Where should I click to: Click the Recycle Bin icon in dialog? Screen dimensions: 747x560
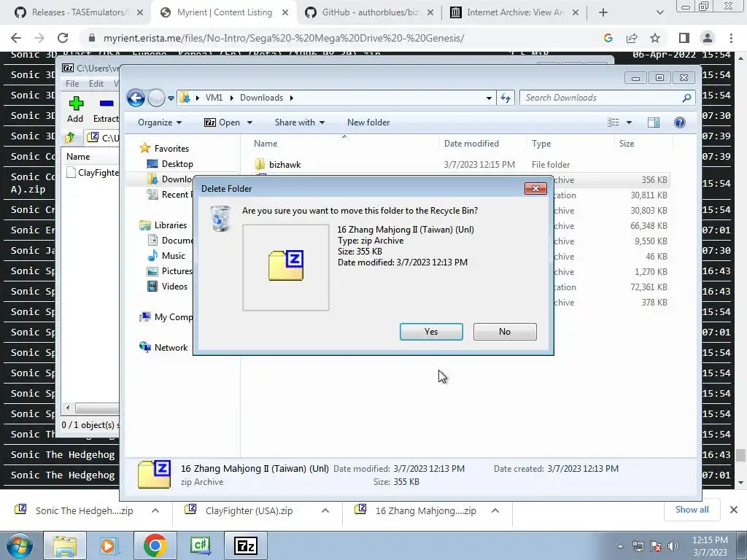point(220,219)
